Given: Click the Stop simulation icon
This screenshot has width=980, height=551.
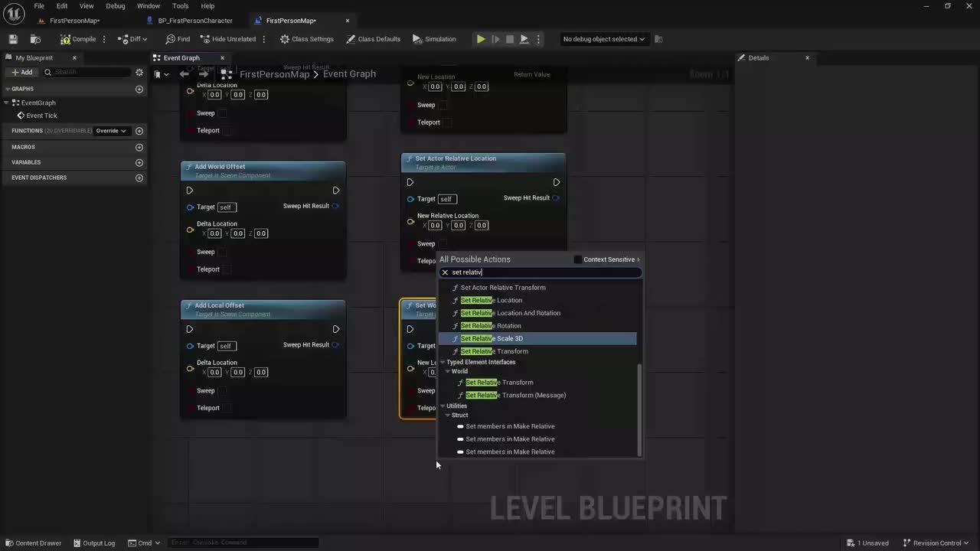Looking at the screenshot, I should click(x=510, y=39).
